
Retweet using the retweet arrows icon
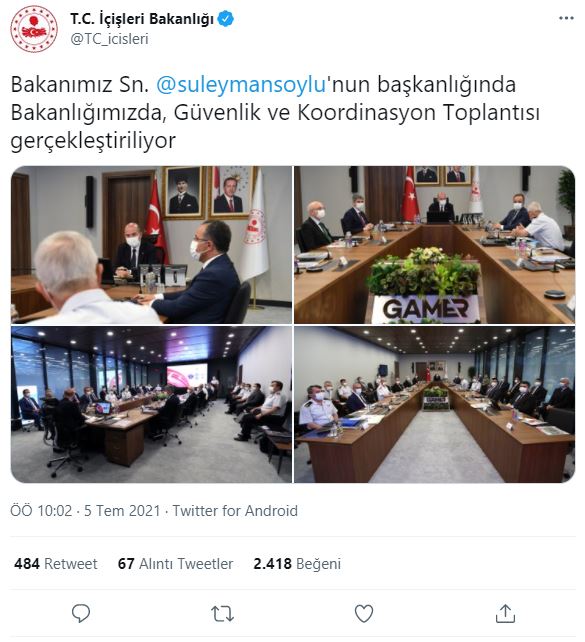(222, 614)
